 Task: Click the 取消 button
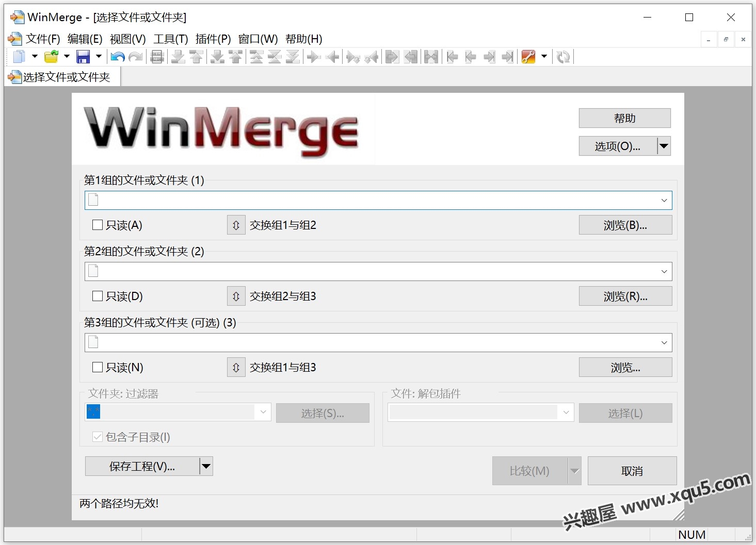pos(632,471)
